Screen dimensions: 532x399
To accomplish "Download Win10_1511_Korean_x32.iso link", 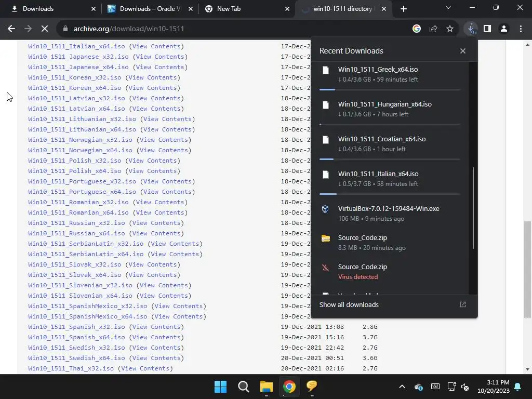I will tap(75, 77).
